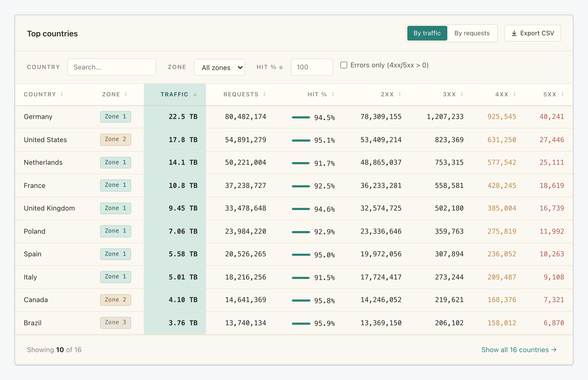Switch to the By traffic tab

(x=427, y=33)
